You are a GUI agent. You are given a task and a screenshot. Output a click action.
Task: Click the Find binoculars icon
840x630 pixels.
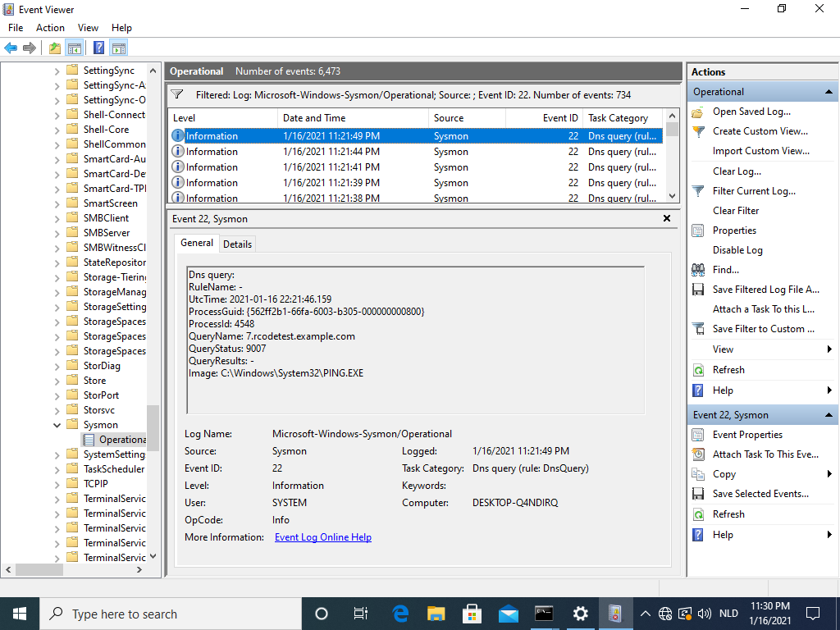pos(698,270)
